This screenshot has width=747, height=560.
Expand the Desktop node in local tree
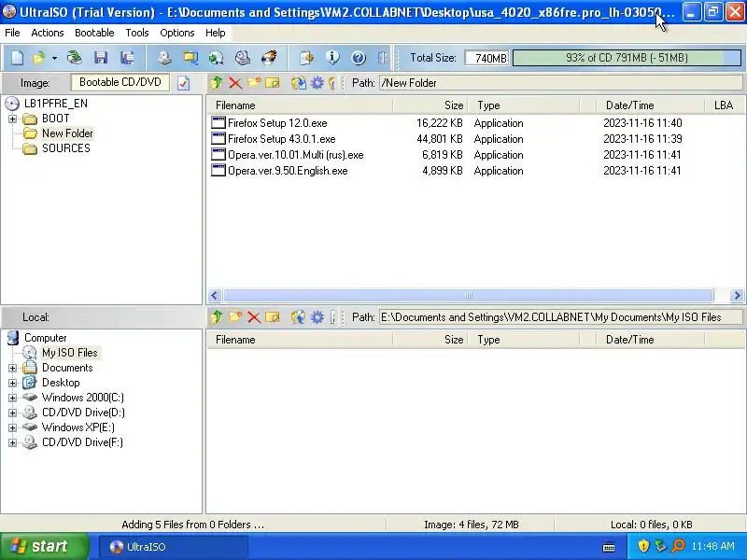(x=12, y=383)
